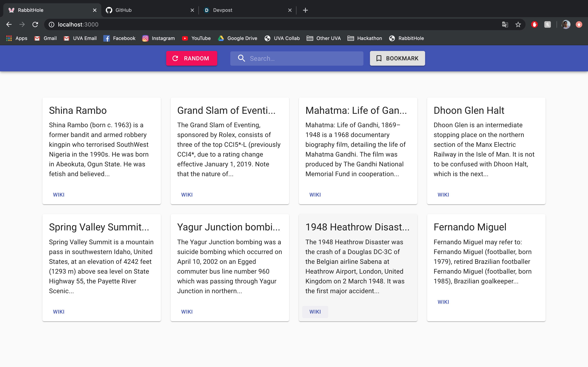588x367 pixels.
Task: Click the browser back arrow
Action: point(9,24)
